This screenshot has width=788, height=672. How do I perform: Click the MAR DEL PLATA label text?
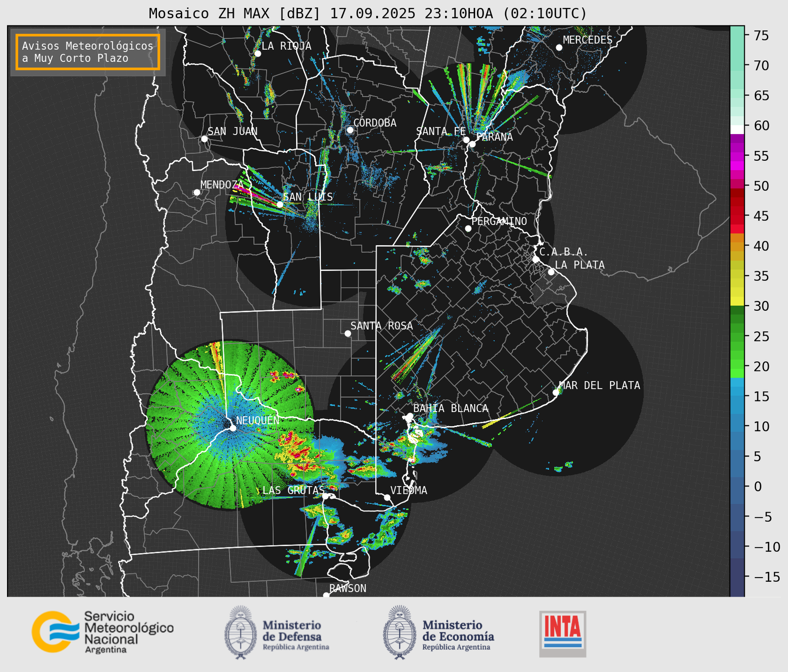(600, 386)
